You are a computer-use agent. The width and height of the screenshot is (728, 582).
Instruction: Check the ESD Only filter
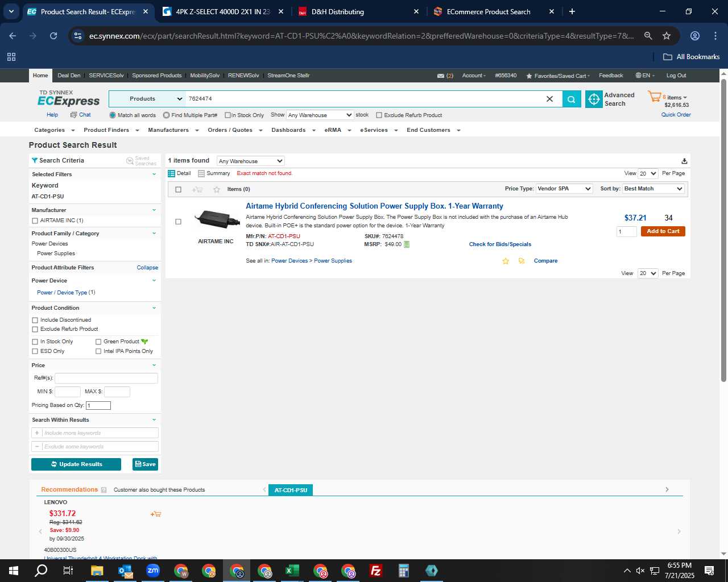click(35, 351)
